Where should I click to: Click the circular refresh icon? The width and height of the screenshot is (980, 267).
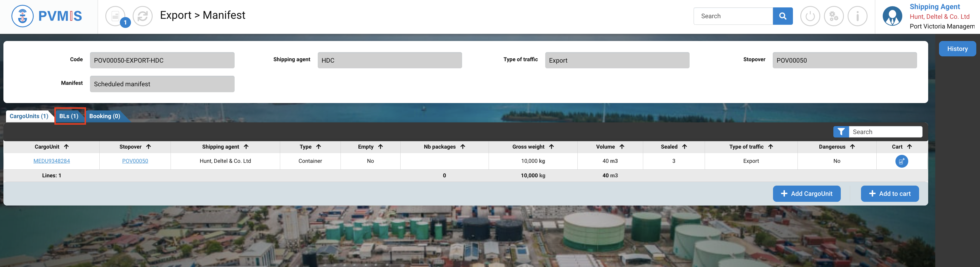coord(143,16)
